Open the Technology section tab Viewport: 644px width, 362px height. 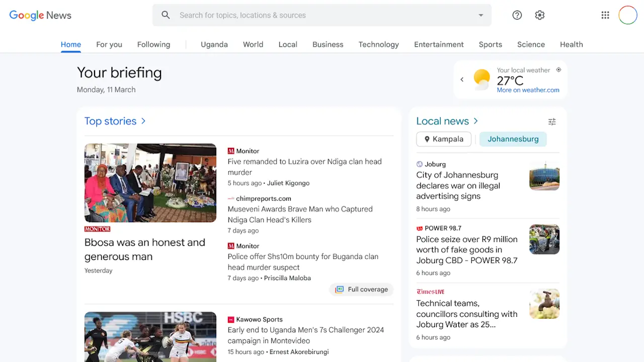pyautogui.click(x=379, y=44)
